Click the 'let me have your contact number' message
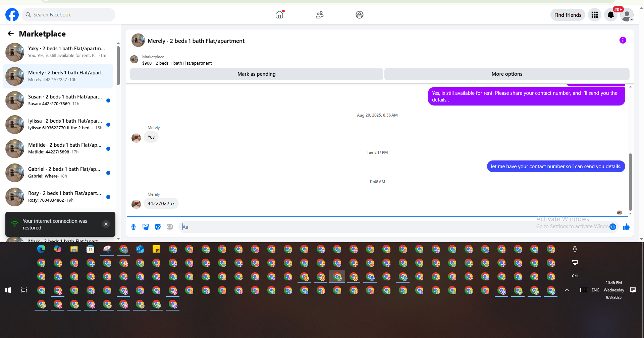 tap(556, 166)
